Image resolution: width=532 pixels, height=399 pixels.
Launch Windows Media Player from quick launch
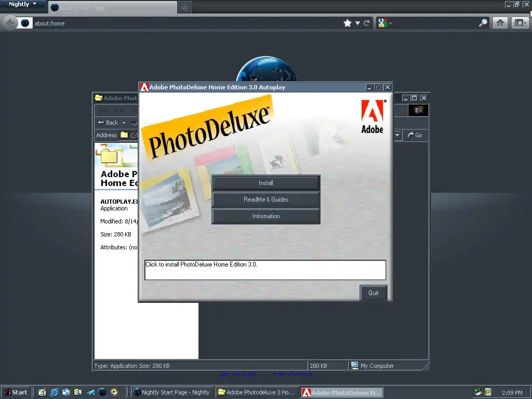(x=114, y=392)
